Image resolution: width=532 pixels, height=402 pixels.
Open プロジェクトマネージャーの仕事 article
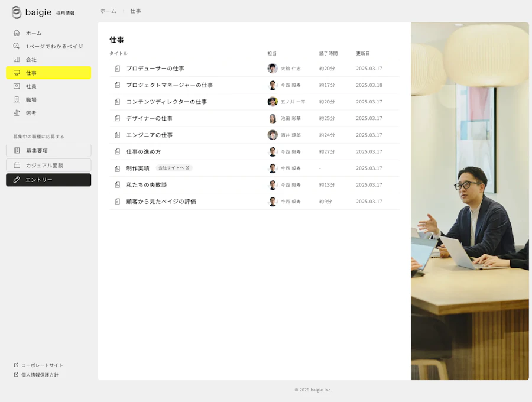pos(170,85)
